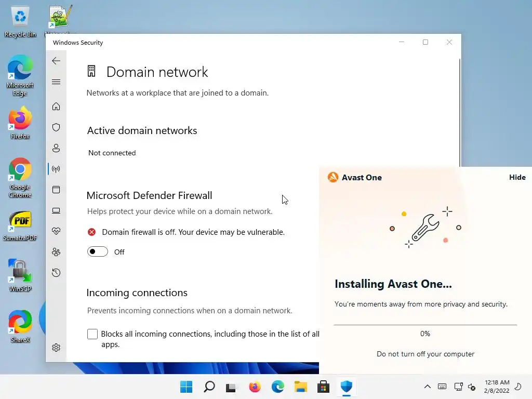Maximize the Windows Security window

425,42
